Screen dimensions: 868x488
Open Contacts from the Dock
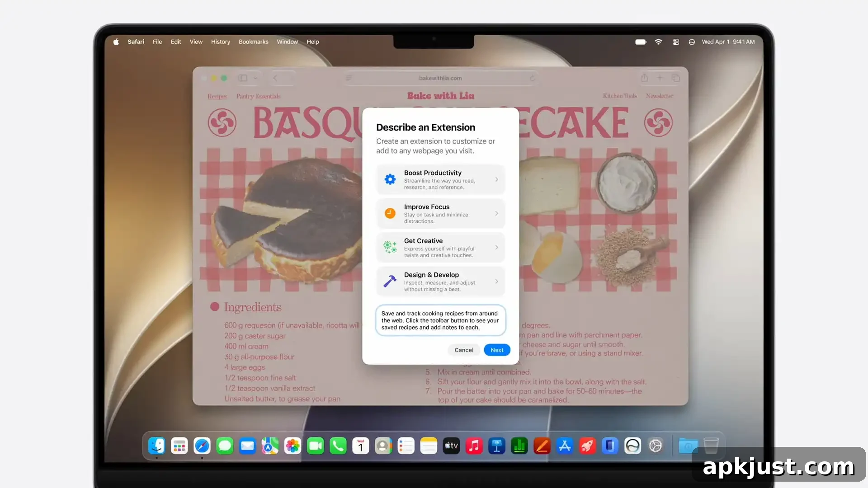click(383, 446)
